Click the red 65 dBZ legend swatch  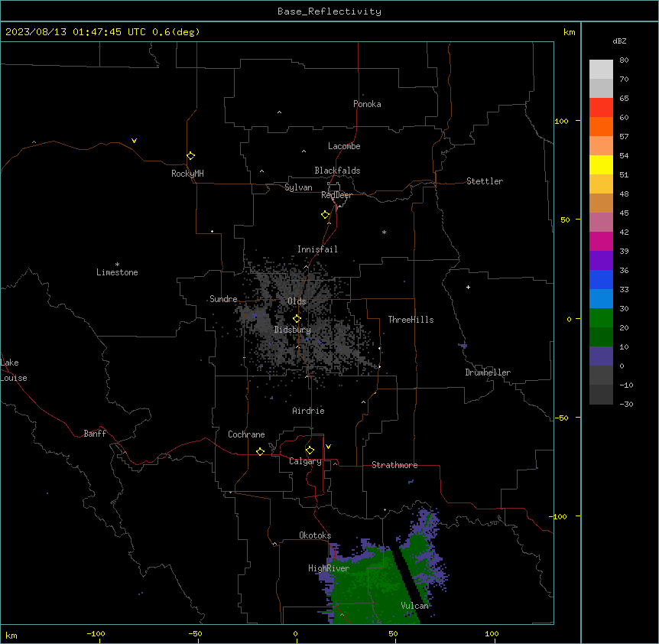[x=601, y=107]
